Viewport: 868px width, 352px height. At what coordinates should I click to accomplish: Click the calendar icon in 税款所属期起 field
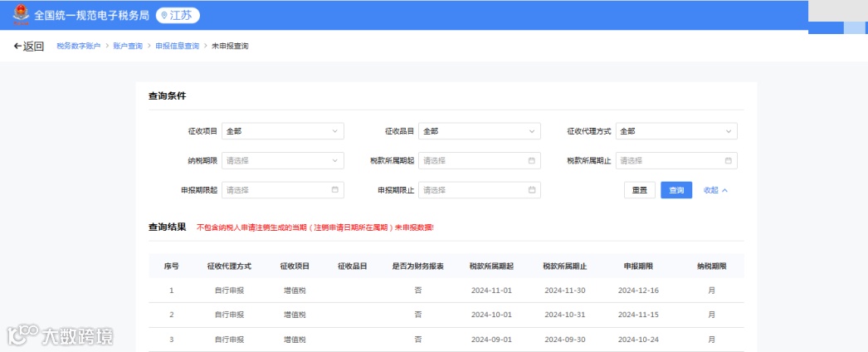[531, 160]
